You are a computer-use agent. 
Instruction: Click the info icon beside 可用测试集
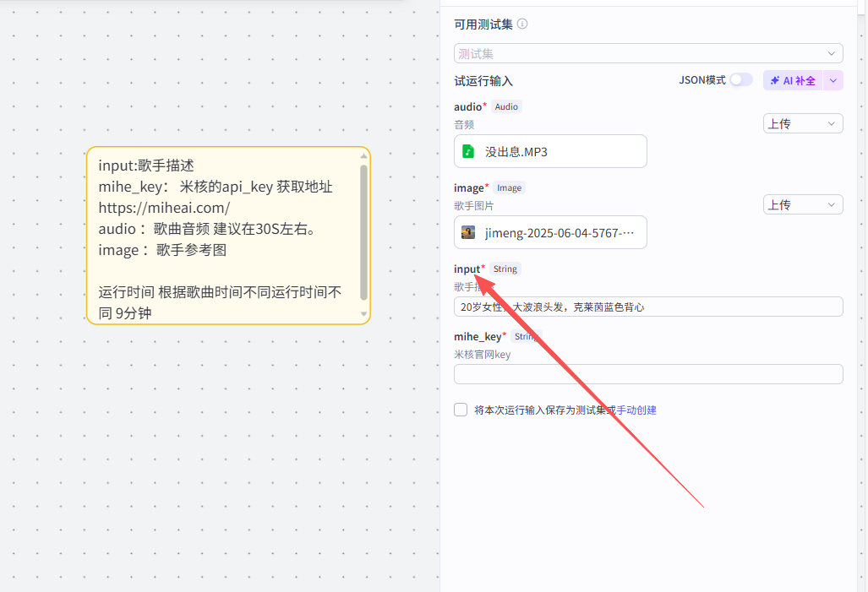coord(522,24)
